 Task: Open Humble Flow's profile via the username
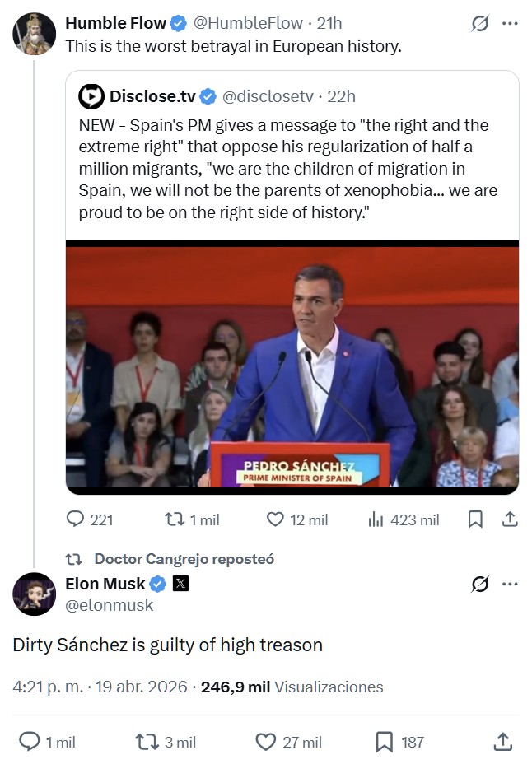pos(110,23)
